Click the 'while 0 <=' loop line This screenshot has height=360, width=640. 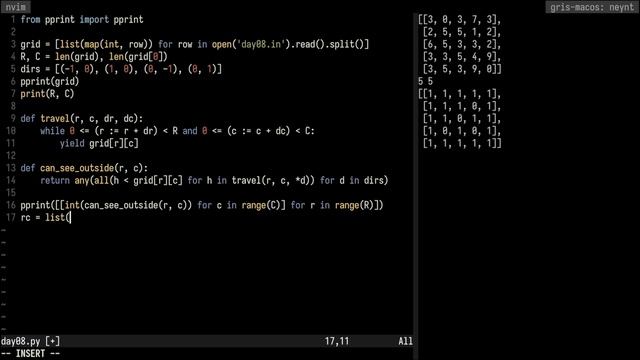click(178, 131)
